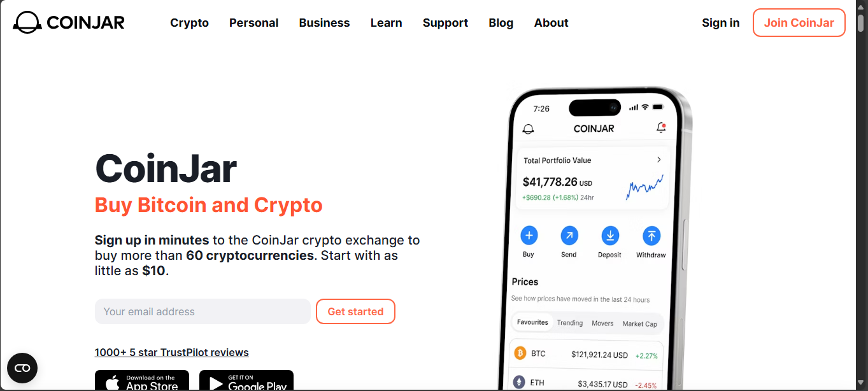868x391 pixels.
Task: Select the Business menu item
Action: [x=324, y=23]
